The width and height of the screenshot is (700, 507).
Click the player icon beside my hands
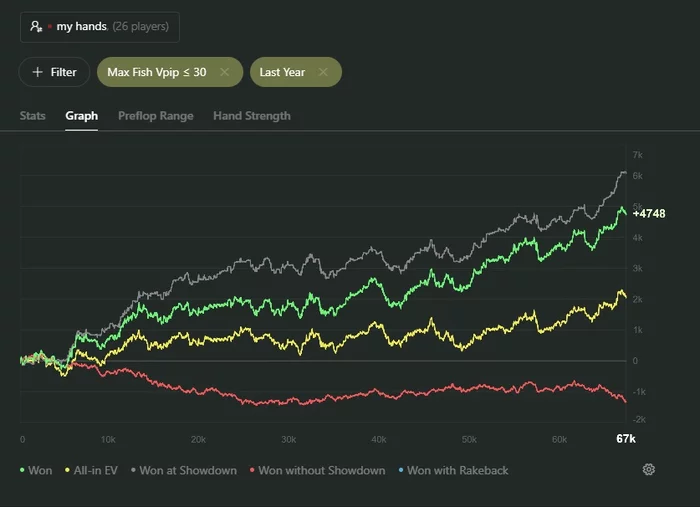click(x=37, y=27)
